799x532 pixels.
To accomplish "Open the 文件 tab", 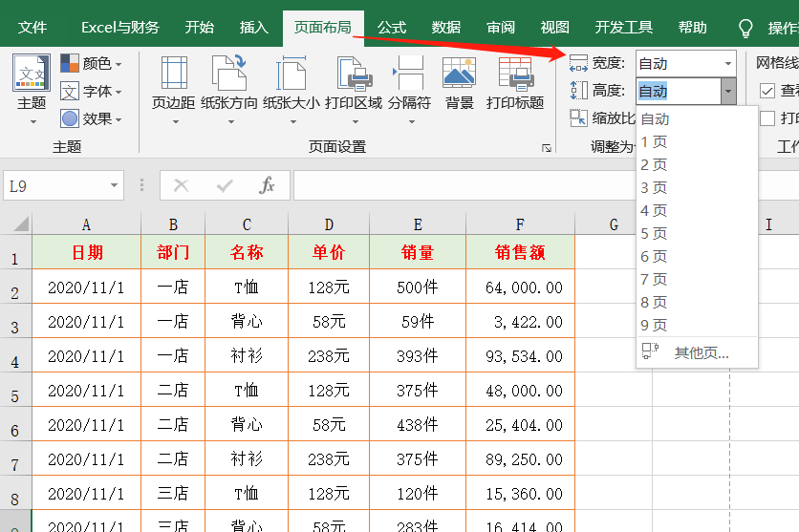I will pyautogui.click(x=32, y=27).
